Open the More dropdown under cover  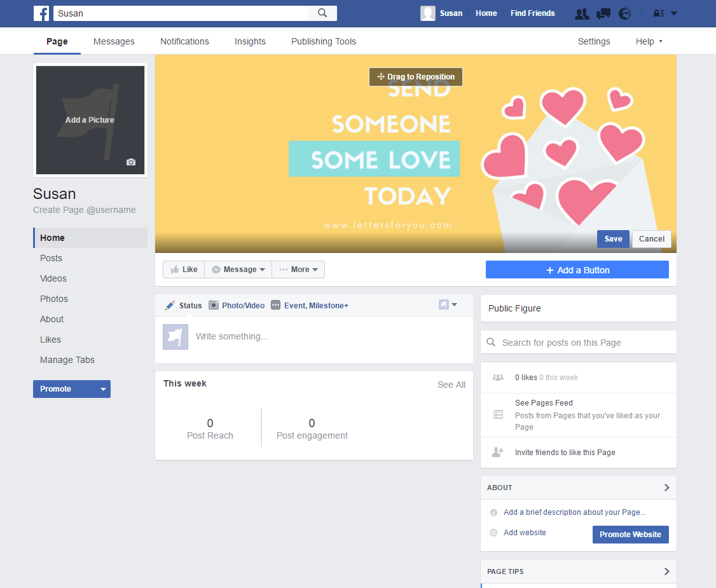pos(298,270)
